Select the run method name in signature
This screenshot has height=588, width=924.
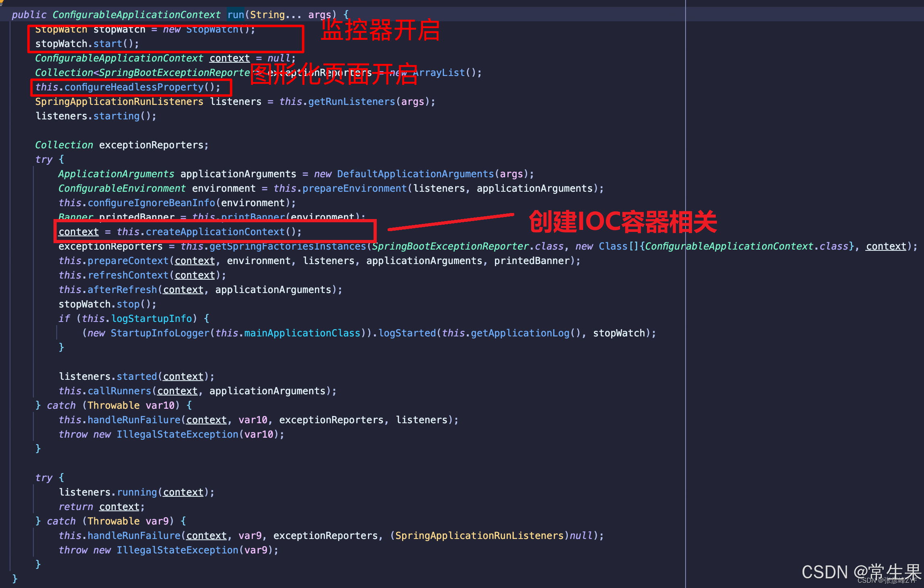tap(236, 14)
